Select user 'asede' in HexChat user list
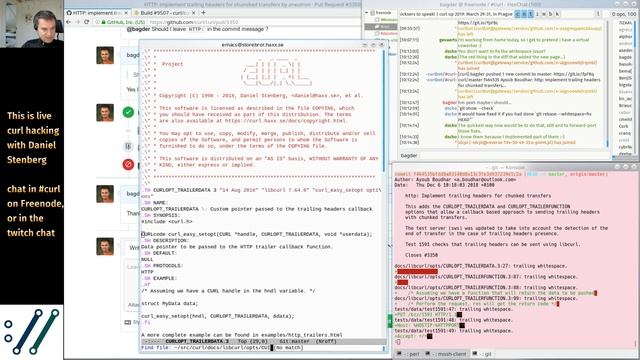This screenshot has width=640, height=360. [x=625, y=50]
